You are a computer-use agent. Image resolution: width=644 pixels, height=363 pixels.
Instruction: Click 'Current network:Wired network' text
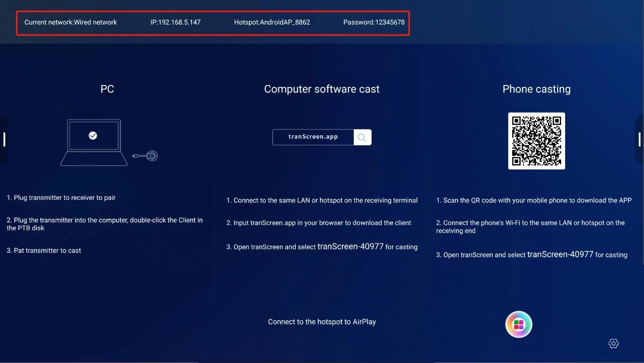[x=71, y=22]
